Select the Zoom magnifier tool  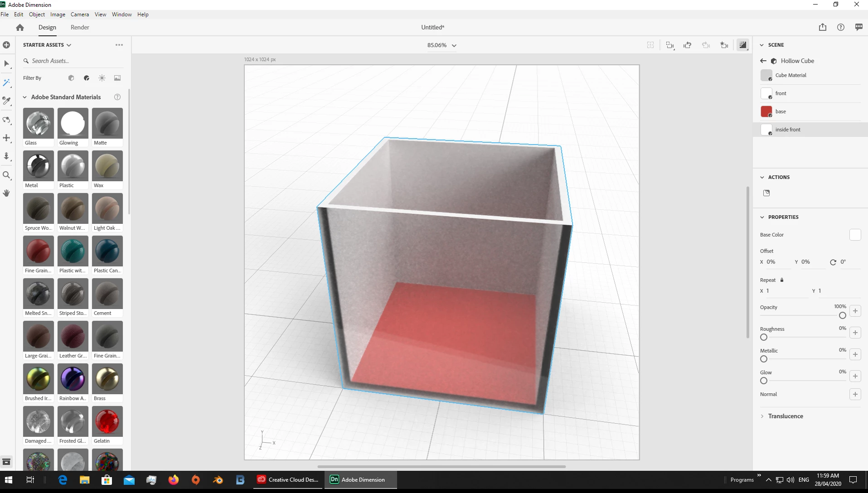pyautogui.click(x=6, y=175)
